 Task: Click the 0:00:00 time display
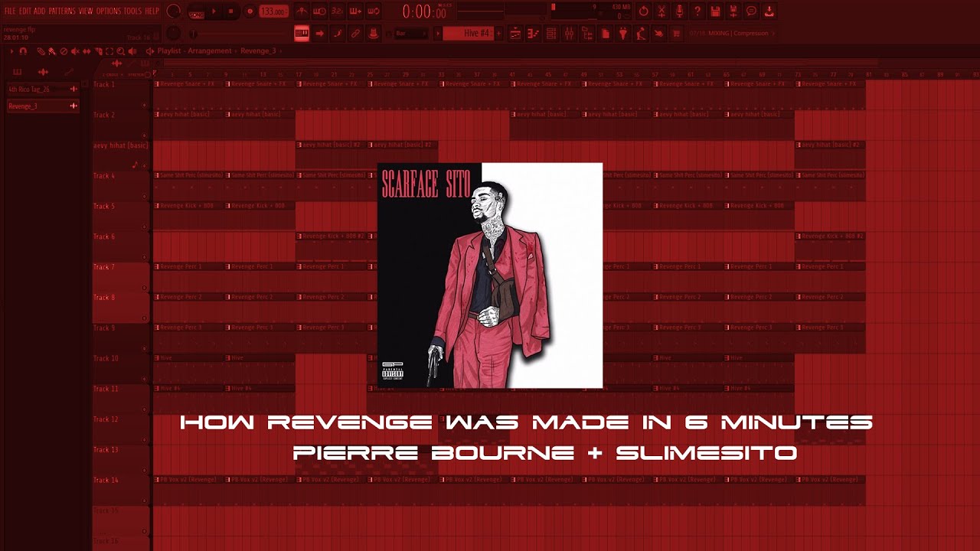tap(424, 11)
